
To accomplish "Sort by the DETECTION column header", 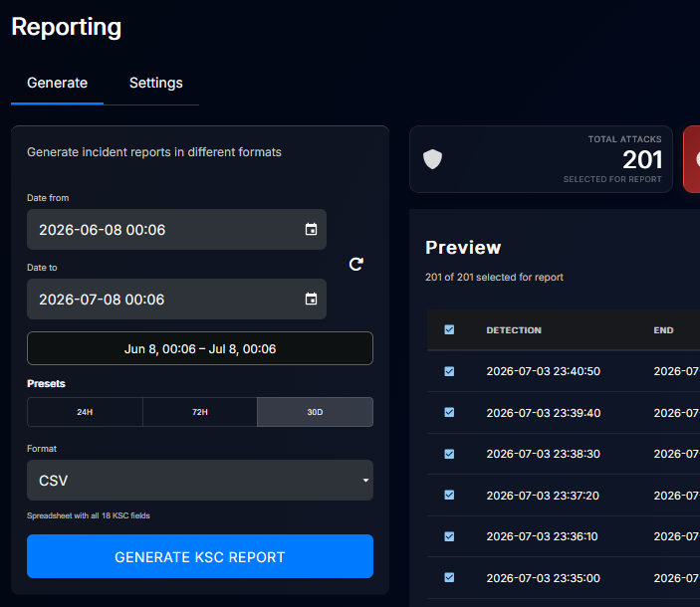I will 514,330.
